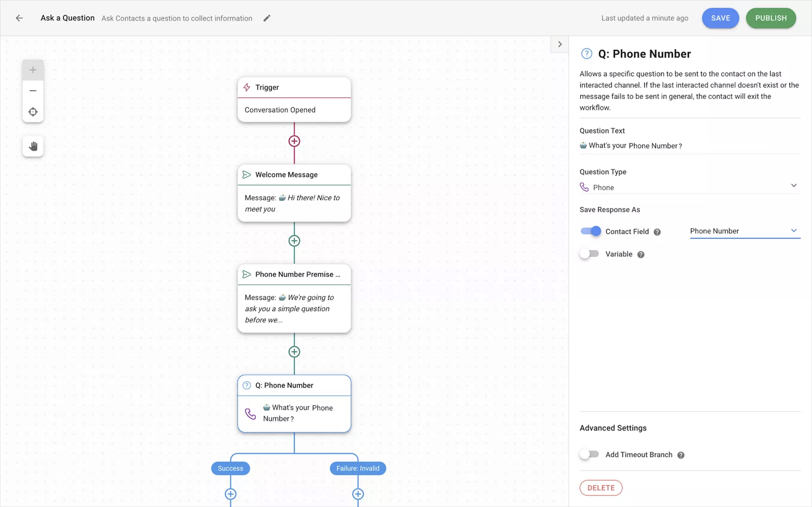Image resolution: width=812 pixels, height=507 pixels.
Task: Click the Success branch add node button
Action: (x=230, y=493)
